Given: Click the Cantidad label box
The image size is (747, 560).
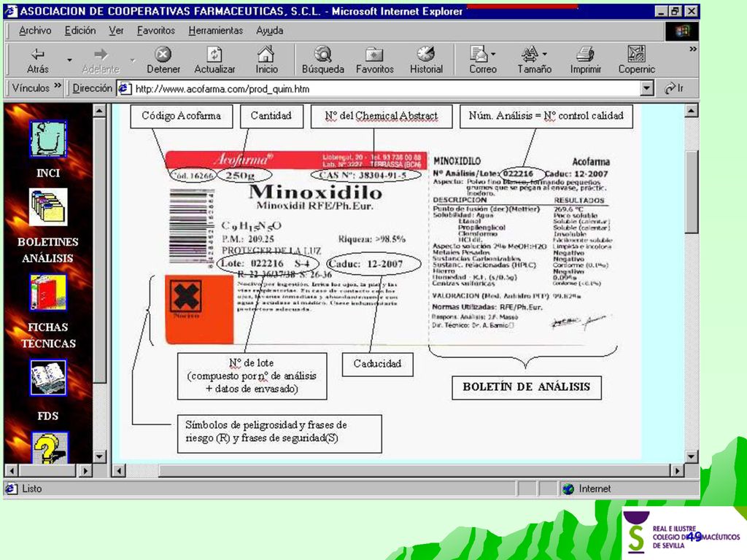Looking at the screenshot, I should tap(271, 116).
